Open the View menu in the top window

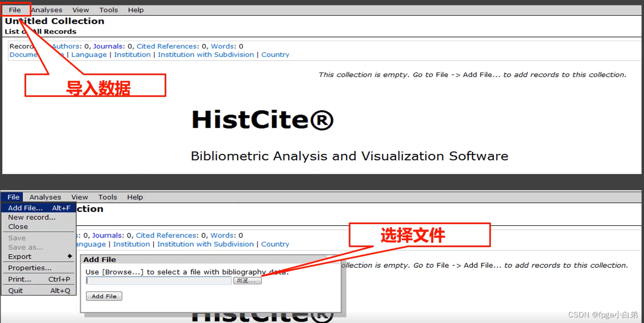pyautogui.click(x=80, y=10)
